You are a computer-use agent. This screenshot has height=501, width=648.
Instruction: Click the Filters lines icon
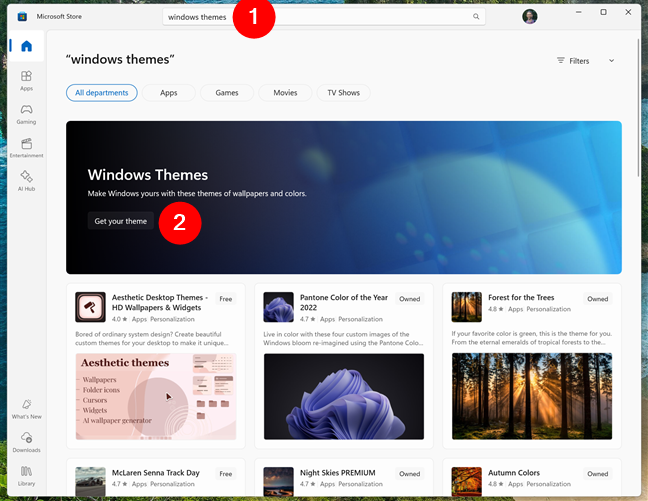[x=560, y=60]
